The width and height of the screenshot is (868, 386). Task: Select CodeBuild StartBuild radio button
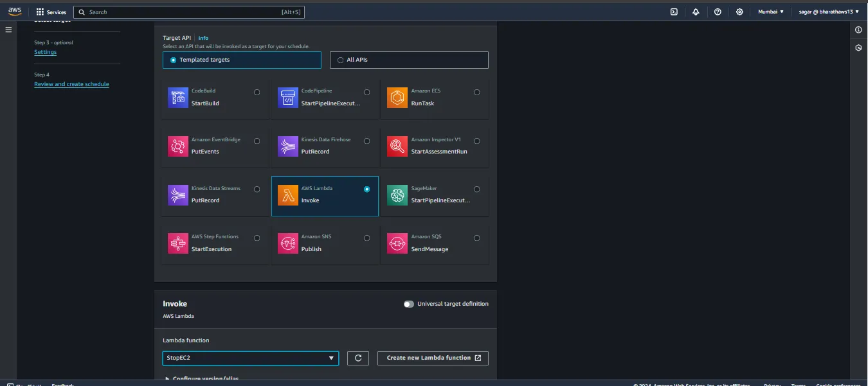[x=257, y=92]
